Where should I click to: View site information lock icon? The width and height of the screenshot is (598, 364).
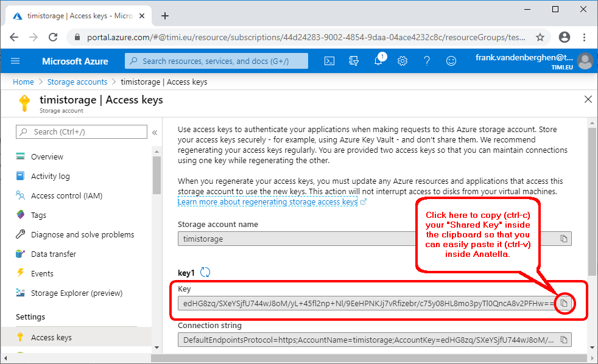pos(77,37)
